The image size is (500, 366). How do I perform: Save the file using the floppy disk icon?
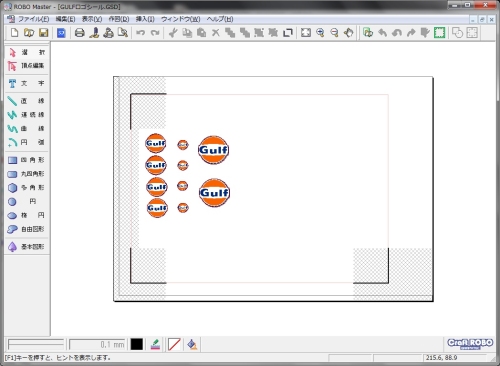[44, 33]
